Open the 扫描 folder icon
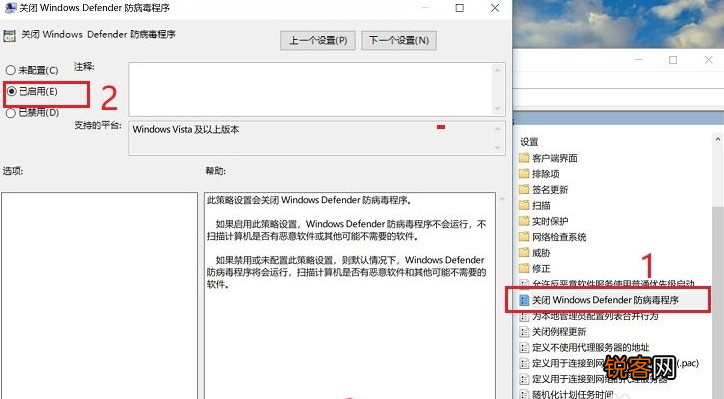This screenshot has height=399, width=724. [x=524, y=205]
